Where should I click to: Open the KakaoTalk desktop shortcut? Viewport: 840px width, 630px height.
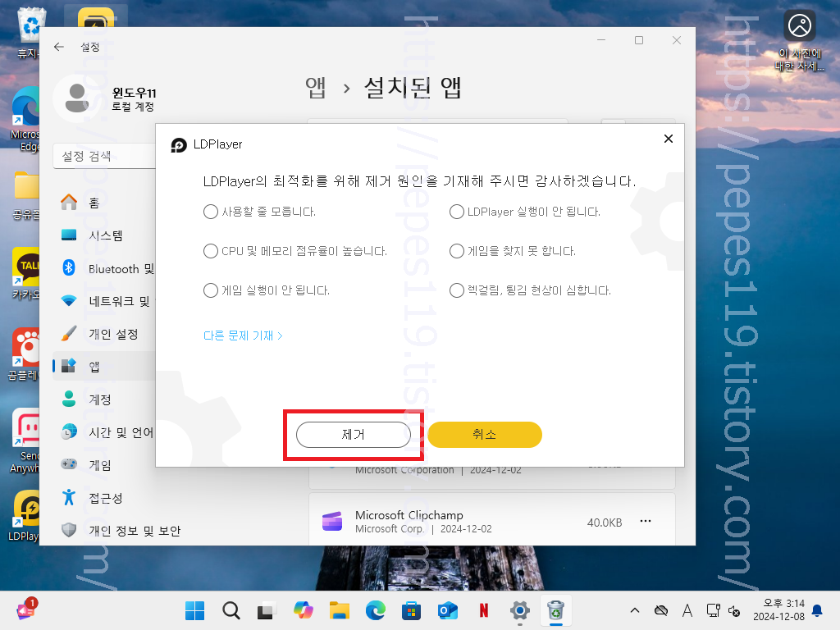pos(25,273)
